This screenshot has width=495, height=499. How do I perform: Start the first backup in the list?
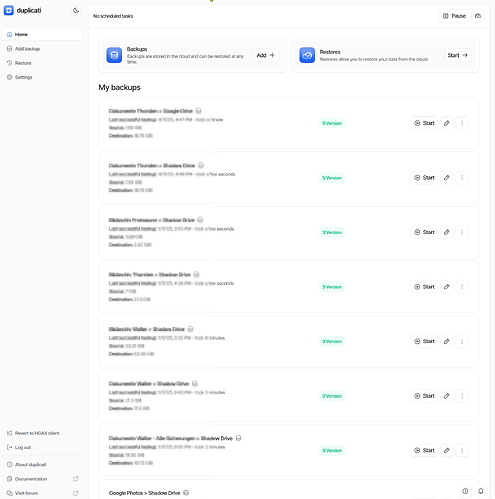click(x=424, y=123)
